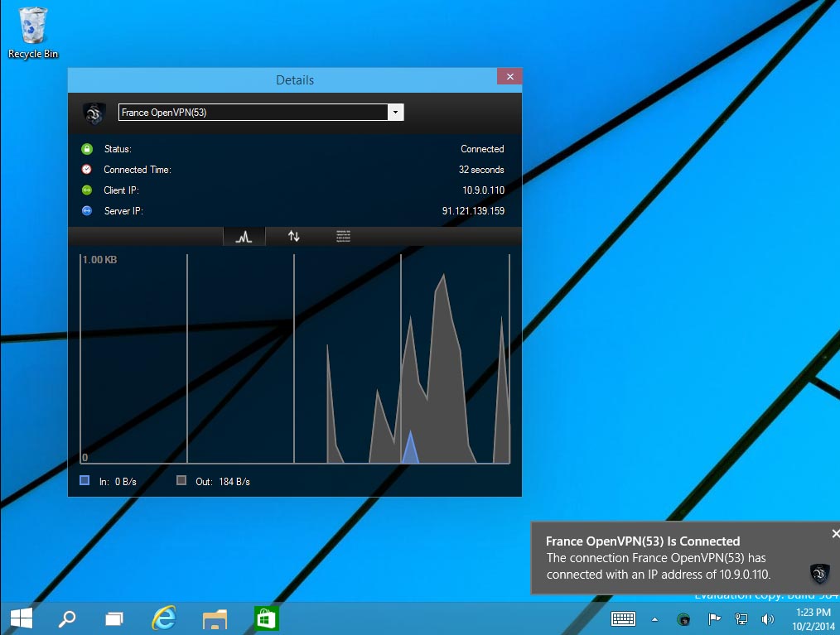840x635 pixels.
Task: Click the Connected status value
Action: (482, 149)
